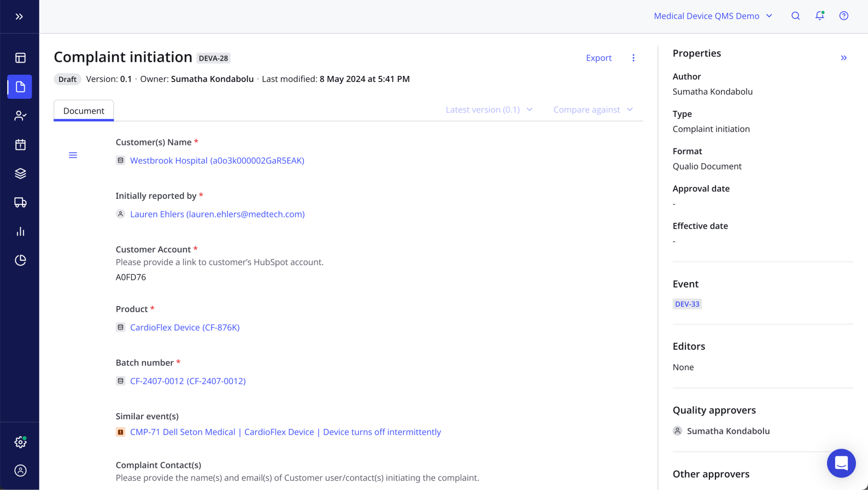Image resolution: width=868 pixels, height=490 pixels.
Task: View Reports using the bar chart icon
Action: coord(20,231)
